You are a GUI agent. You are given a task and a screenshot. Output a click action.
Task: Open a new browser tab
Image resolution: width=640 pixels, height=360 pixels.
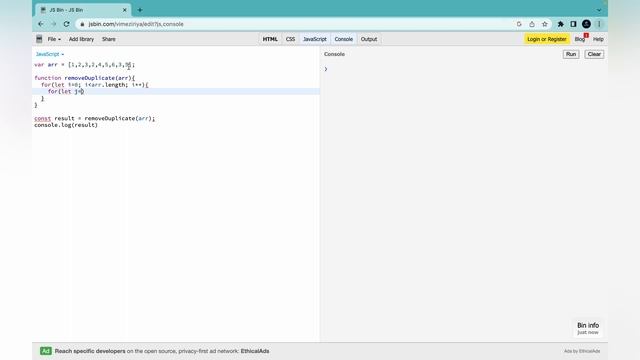(140, 10)
